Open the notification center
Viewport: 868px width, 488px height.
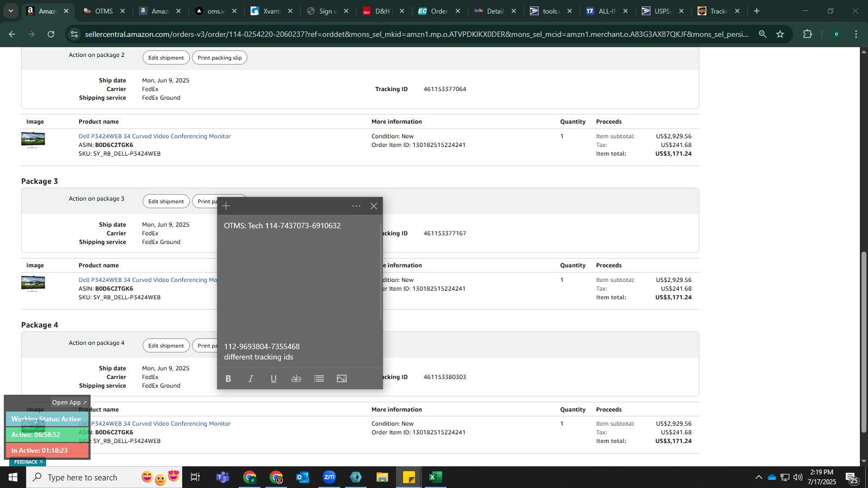coord(852,478)
